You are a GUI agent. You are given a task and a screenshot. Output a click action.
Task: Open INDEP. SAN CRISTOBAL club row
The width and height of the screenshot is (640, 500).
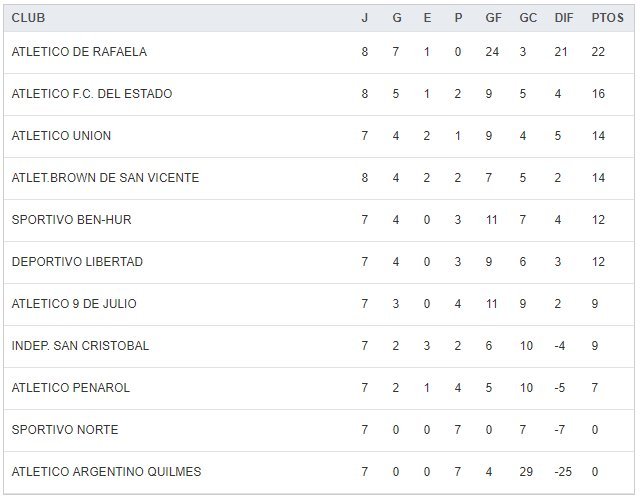[80, 346]
